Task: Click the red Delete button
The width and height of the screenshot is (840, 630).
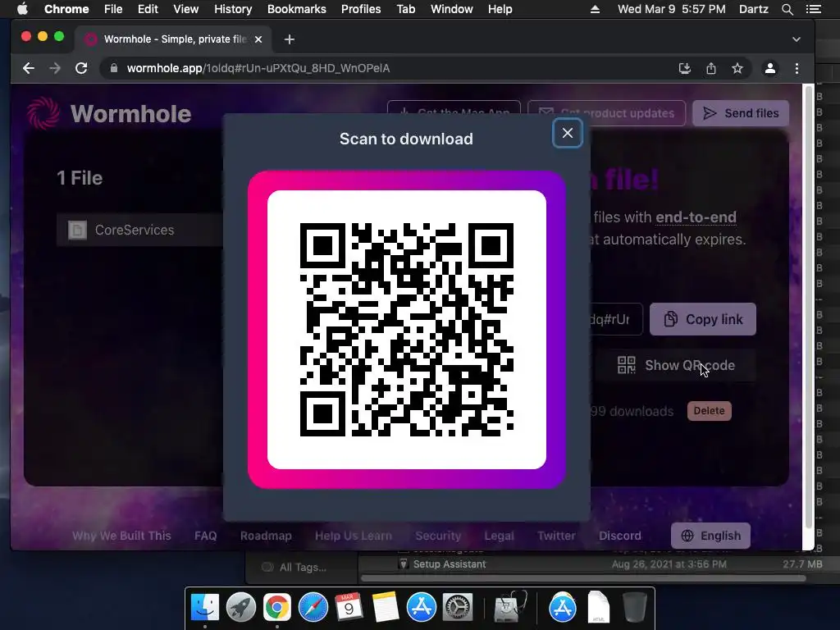Action: pyautogui.click(x=710, y=411)
